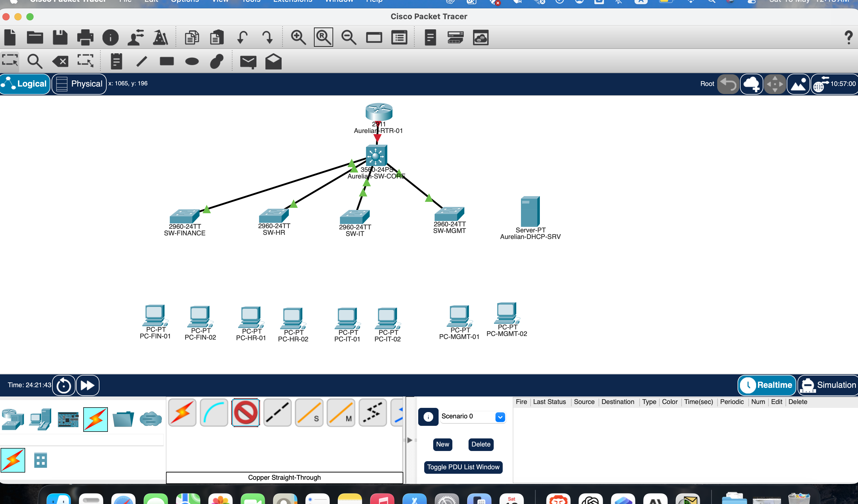The height and width of the screenshot is (504, 858).
Task: Select the End Devices category
Action: (x=40, y=419)
